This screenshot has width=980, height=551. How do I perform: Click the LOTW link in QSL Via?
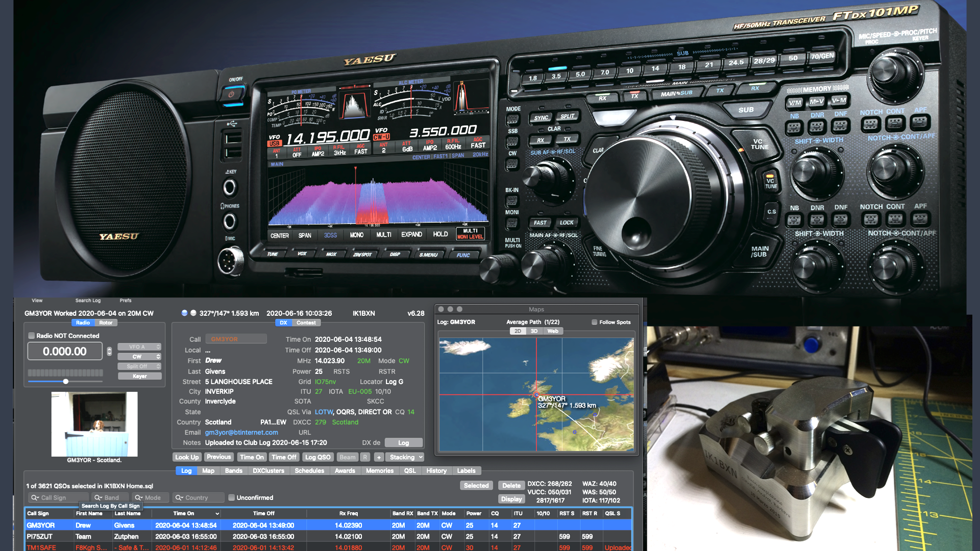pos(324,412)
